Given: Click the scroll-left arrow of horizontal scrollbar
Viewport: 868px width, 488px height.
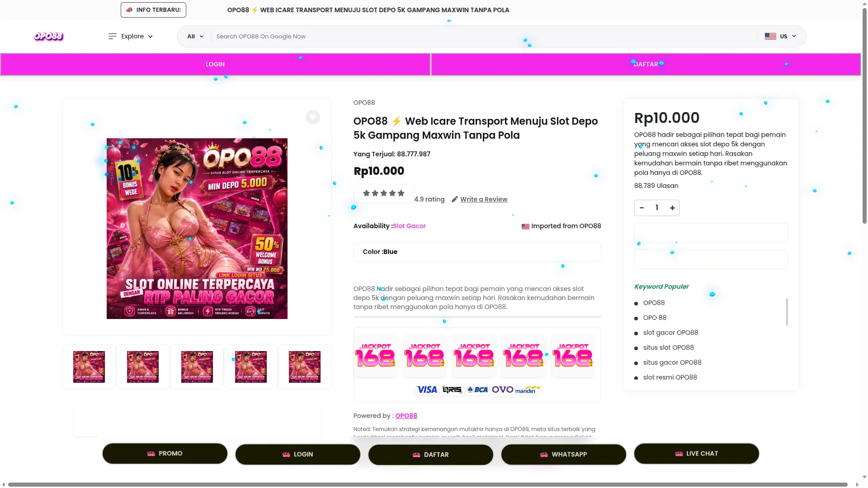Looking at the screenshot, I should click(x=4, y=484).
